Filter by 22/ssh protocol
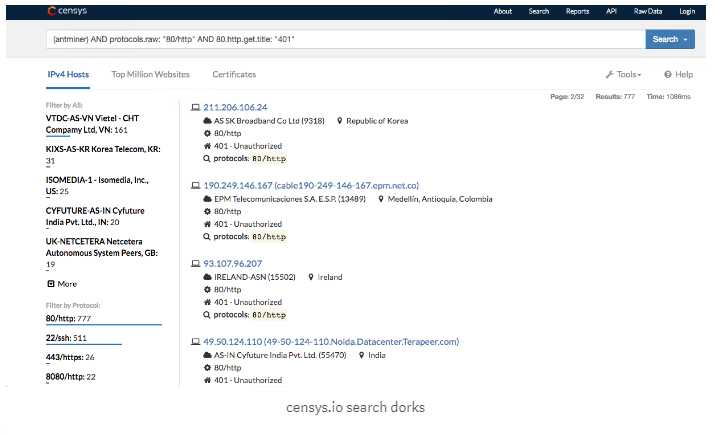 coord(66,338)
